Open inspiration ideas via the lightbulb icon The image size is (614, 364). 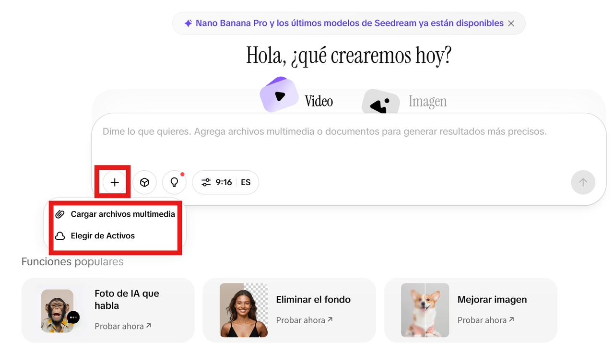click(174, 182)
